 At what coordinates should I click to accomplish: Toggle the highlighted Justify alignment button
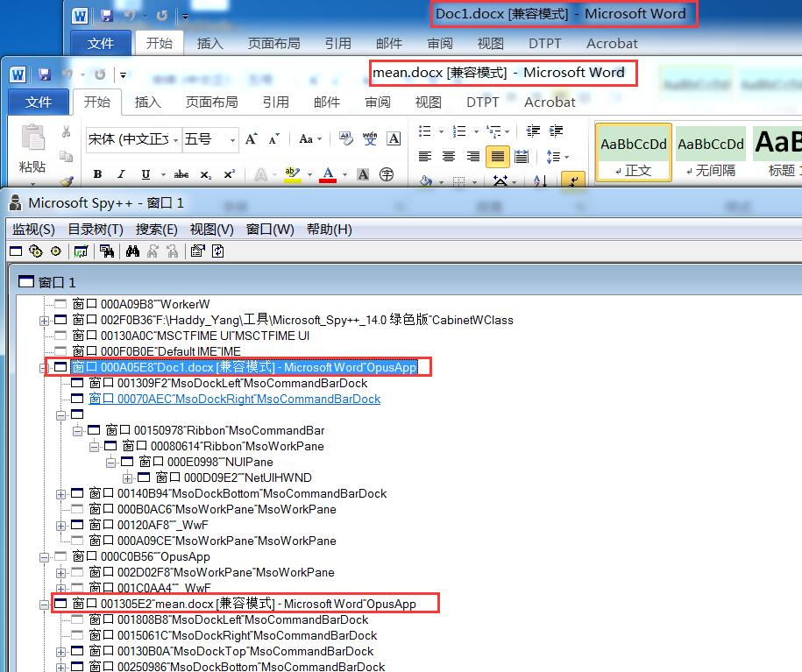coord(498,157)
